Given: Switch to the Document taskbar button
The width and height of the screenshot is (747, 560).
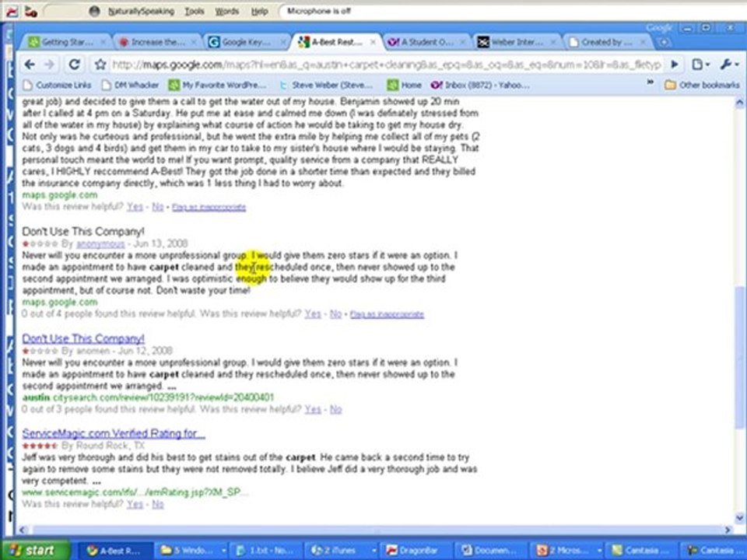Looking at the screenshot, I should [492, 551].
